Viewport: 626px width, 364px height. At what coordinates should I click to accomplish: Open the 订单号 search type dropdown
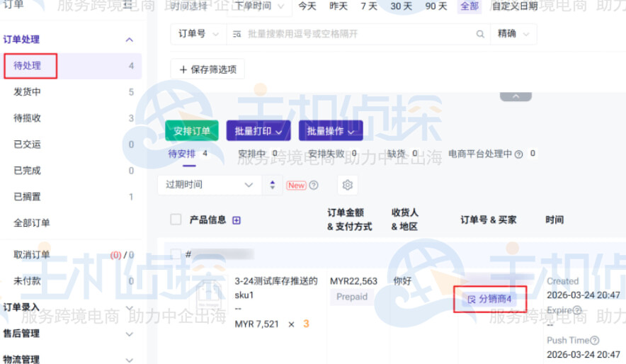198,34
